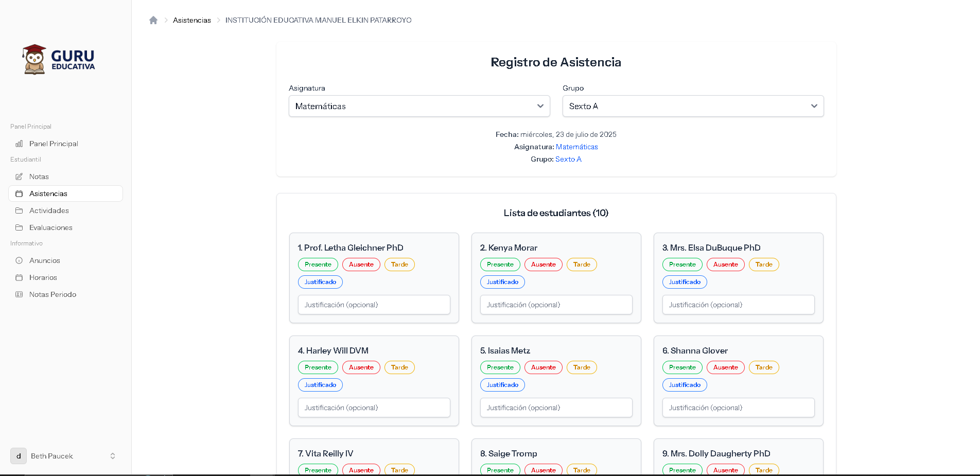Open the Grupo dropdown showing Sexto A
The image size is (980, 476).
[693, 106]
